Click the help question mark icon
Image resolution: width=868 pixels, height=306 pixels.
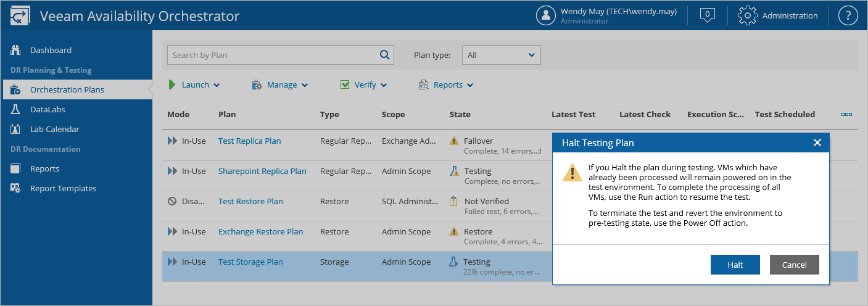(848, 15)
